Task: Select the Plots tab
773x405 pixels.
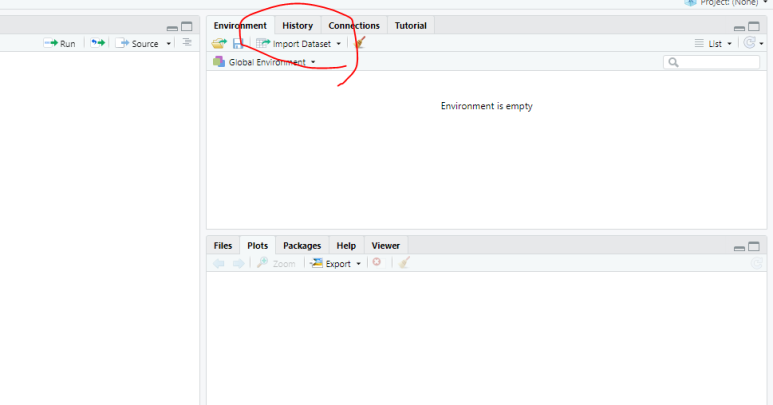Action: point(257,245)
